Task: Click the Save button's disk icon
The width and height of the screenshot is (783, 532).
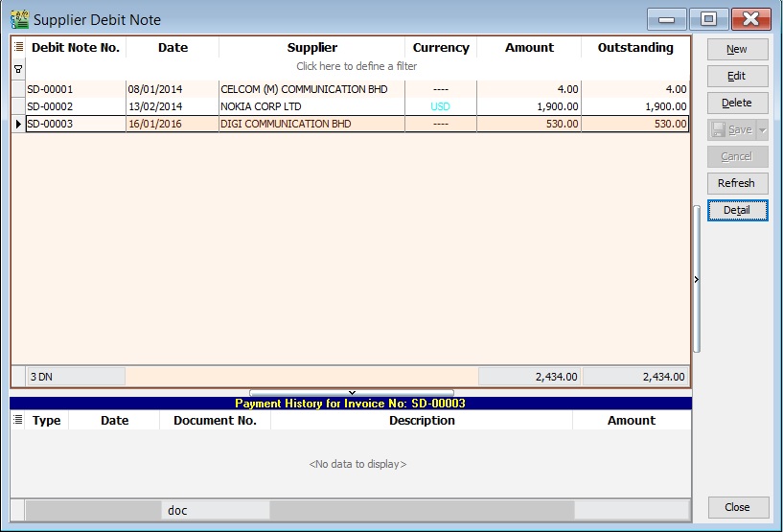Action: click(x=719, y=129)
